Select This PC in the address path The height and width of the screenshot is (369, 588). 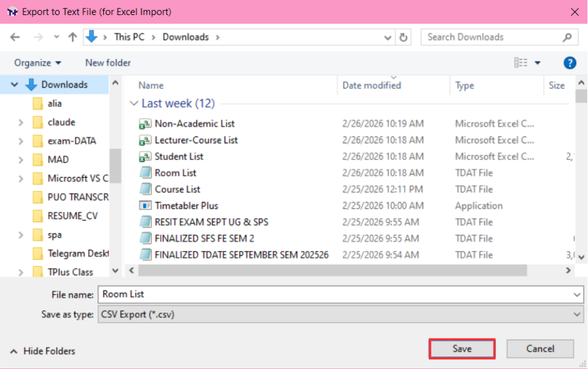pyautogui.click(x=129, y=37)
